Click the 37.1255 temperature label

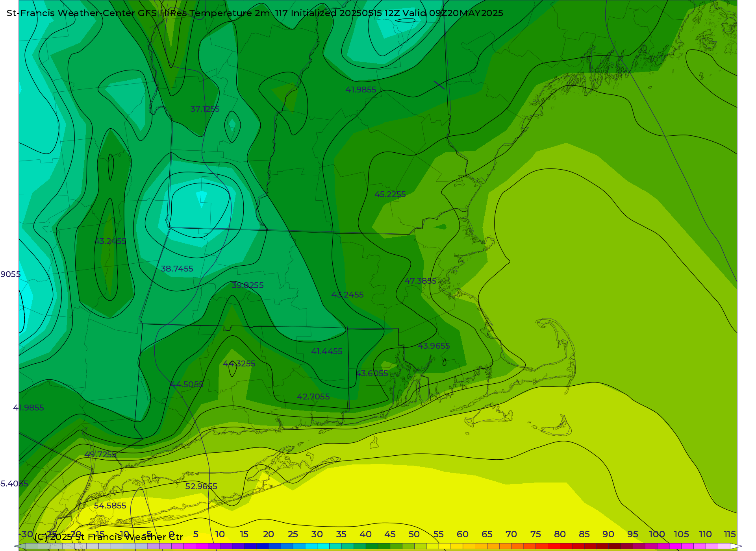(205, 109)
